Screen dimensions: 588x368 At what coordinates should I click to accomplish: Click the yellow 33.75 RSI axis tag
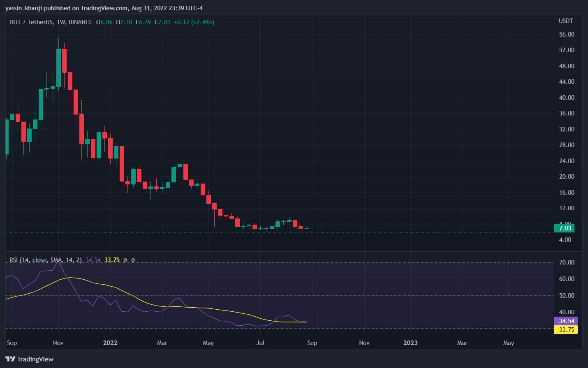click(x=566, y=330)
